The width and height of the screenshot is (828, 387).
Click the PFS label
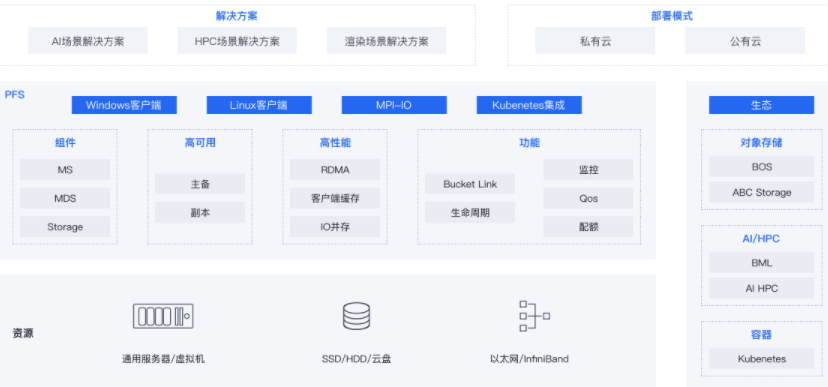pyautogui.click(x=14, y=95)
